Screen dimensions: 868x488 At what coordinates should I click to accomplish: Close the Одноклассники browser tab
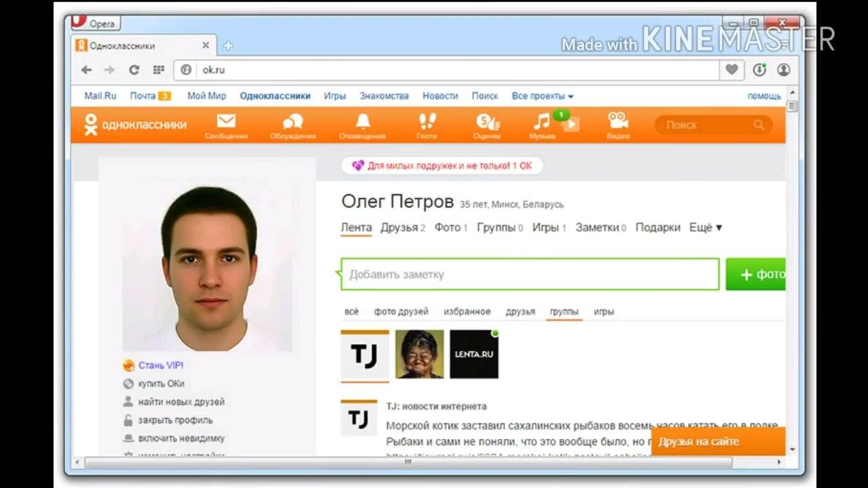[x=206, y=45]
